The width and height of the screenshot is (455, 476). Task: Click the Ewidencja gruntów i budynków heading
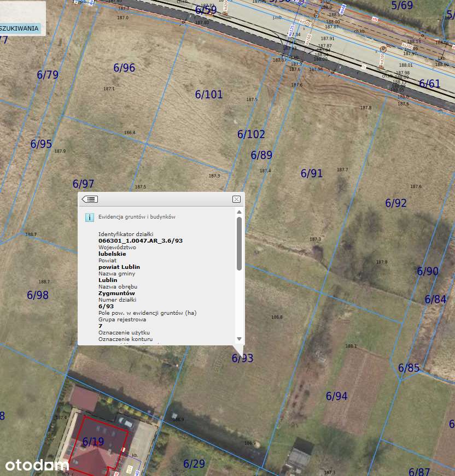click(137, 217)
